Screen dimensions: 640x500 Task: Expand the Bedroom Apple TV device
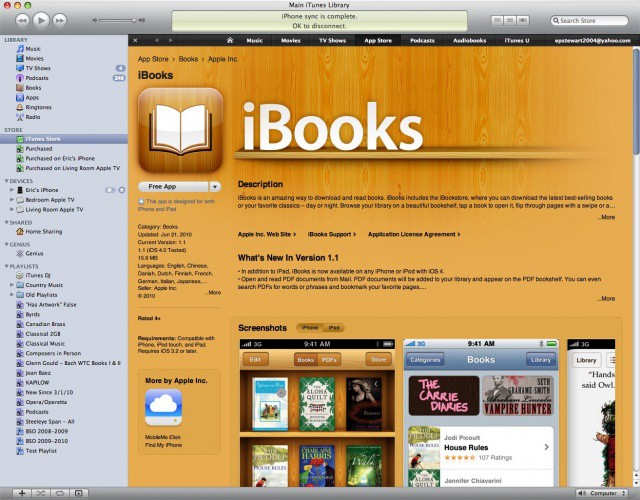[x=10, y=199]
